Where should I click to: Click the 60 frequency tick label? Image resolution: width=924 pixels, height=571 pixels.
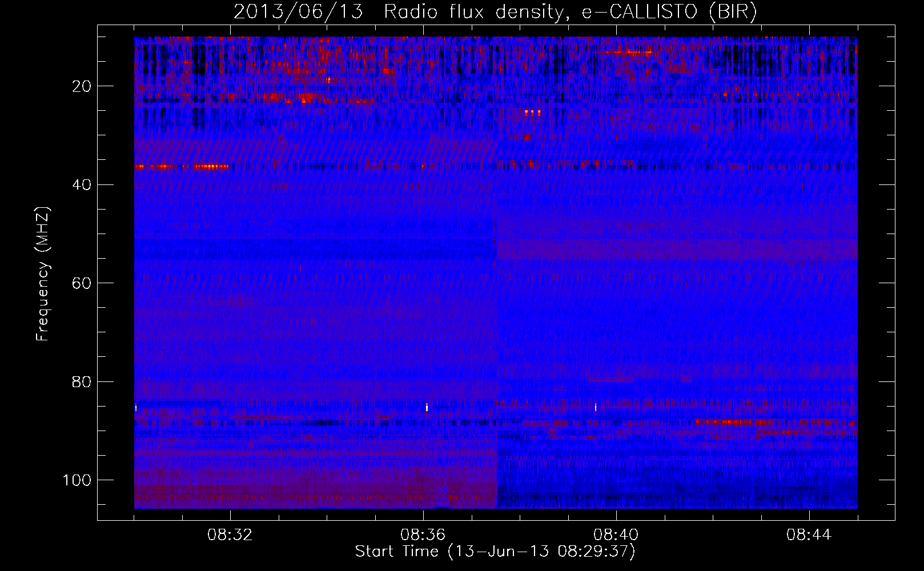(82, 283)
